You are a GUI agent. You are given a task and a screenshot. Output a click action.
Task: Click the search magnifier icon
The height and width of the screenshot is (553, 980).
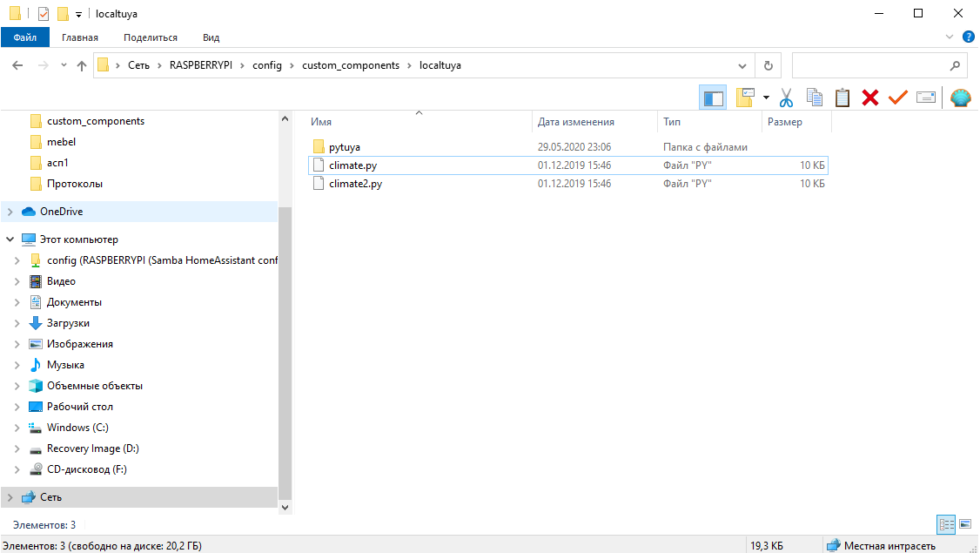[x=955, y=65]
